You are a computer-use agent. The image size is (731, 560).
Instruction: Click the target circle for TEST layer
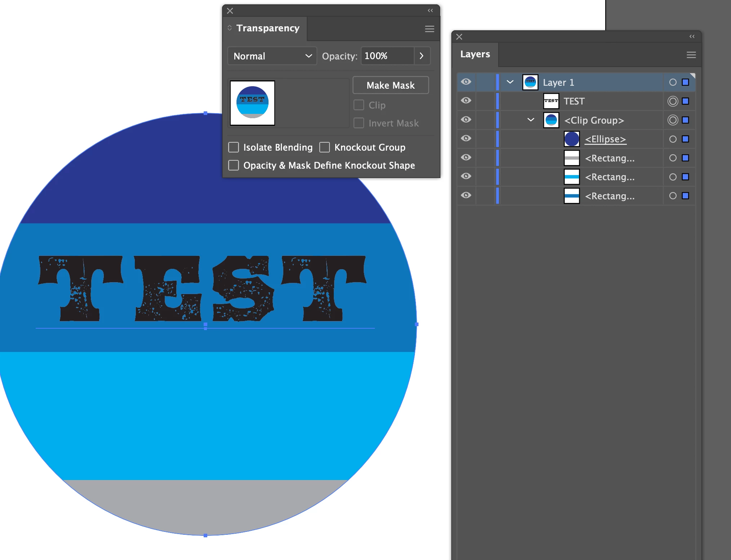pos(673,101)
